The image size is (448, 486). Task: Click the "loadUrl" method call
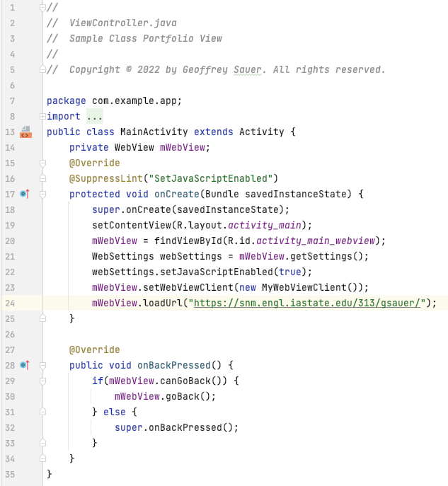pos(163,303)
